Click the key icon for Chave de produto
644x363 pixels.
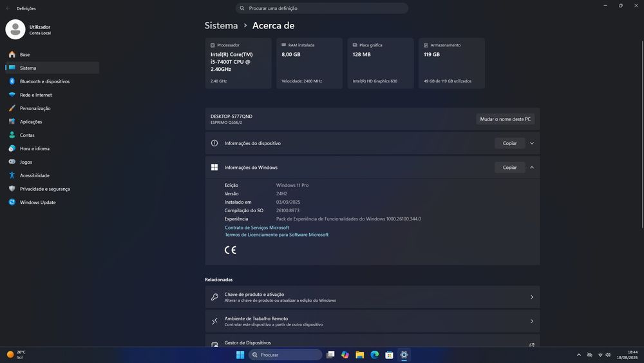[x=214, y=297]
